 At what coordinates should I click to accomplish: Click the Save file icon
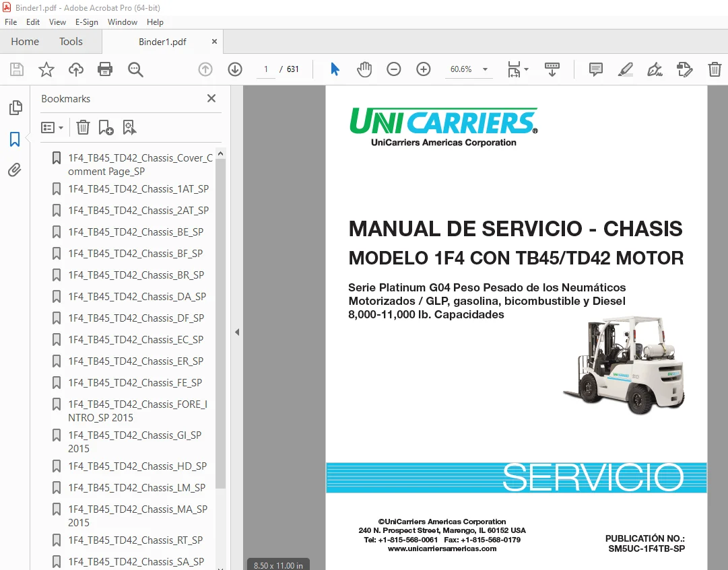pos(18,69)
